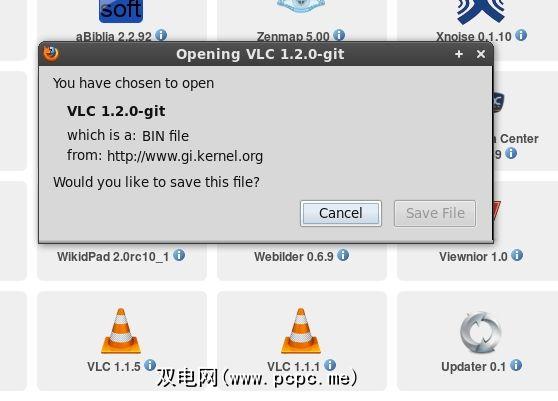Viewport: 558px width, 401px height.
Task: Maximize dialog with plus button
Action: pos(459,54)
